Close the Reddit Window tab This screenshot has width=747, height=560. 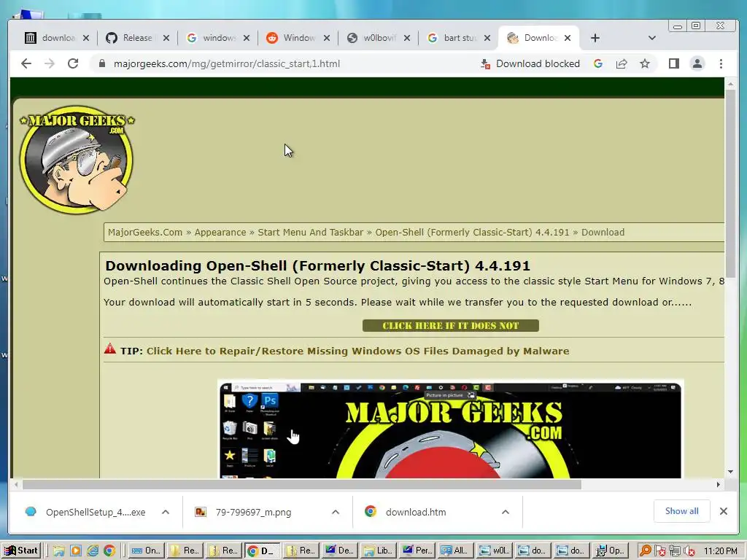tap(326, 38)
